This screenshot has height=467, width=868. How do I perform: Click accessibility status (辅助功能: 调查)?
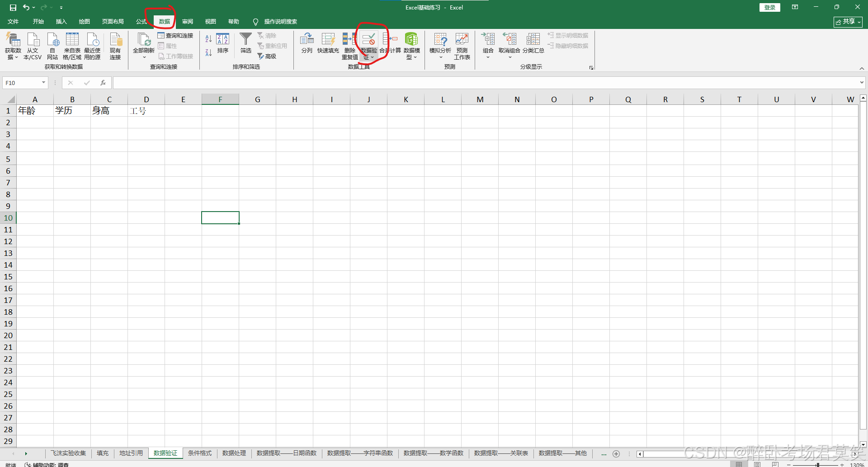pos(47,464)
